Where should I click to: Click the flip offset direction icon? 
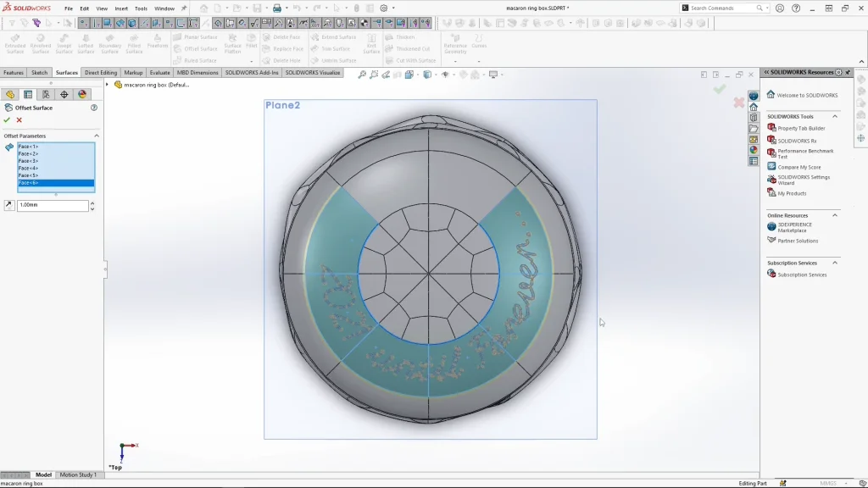[8, 206]
